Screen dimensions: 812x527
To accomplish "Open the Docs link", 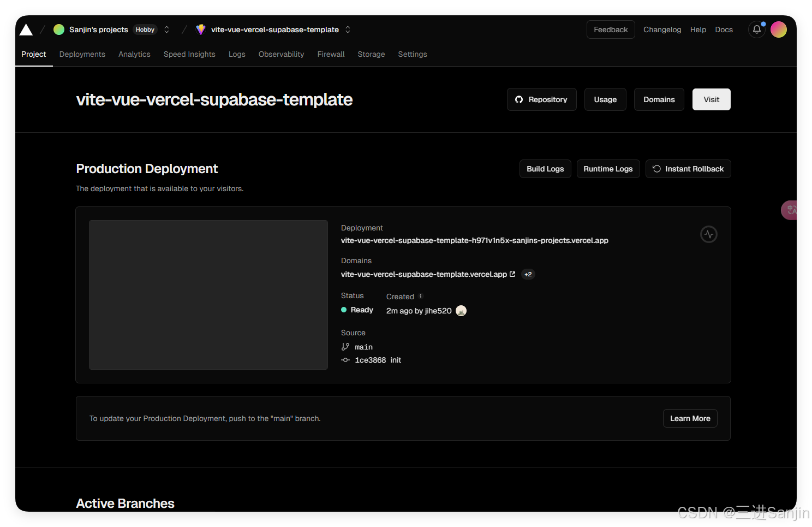I will tap(724, 29).
